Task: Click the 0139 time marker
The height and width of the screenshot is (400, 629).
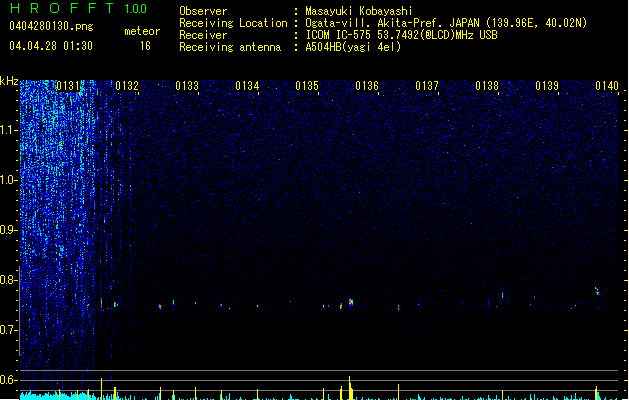Action: 547,86
